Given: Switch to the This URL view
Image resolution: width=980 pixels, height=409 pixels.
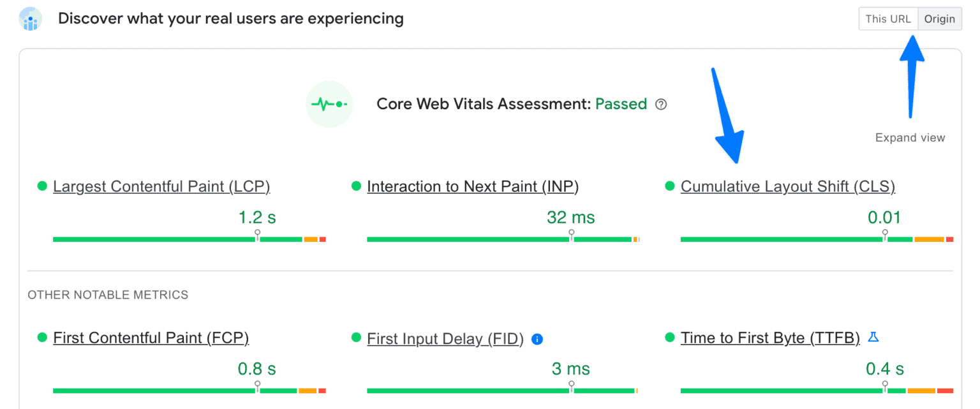Looking at the screenshot, I should coord(888,19).
